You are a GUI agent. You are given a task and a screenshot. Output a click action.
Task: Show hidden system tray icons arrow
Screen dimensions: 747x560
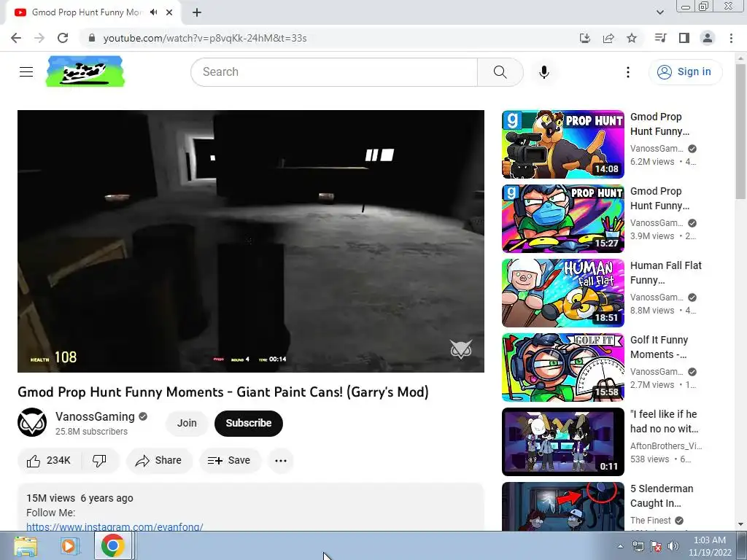tap(620, 546)
